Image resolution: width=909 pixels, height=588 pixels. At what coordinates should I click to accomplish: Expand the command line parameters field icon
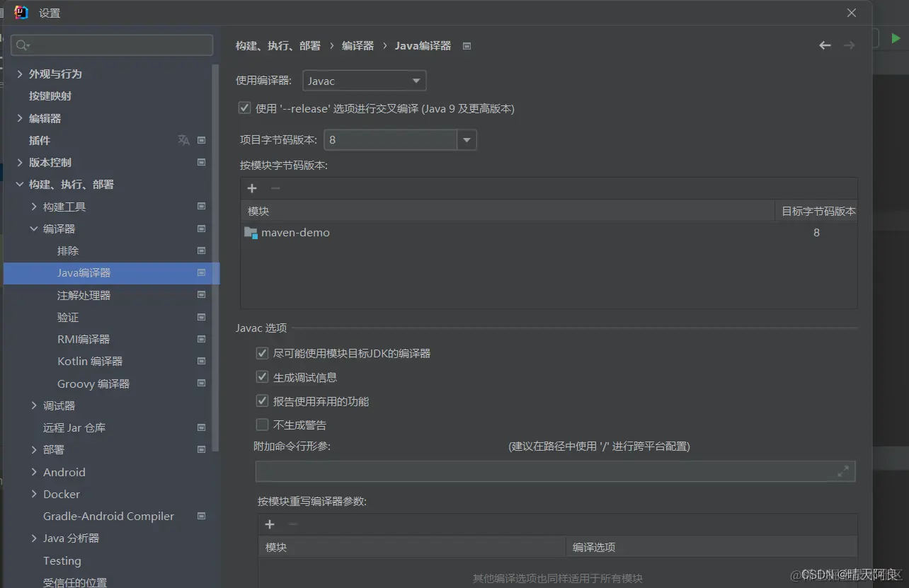pyautogui.click(x=842, y=471)
